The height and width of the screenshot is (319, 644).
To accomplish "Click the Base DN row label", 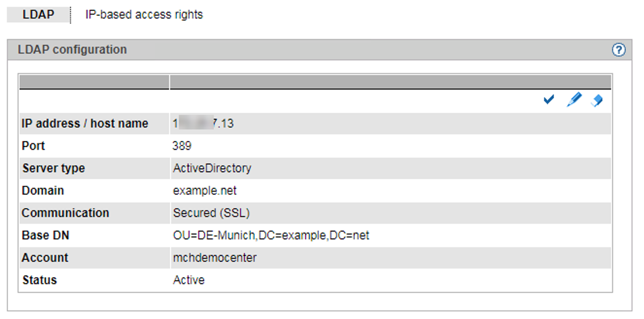I will pyautogui.click(x=45, y=236).
